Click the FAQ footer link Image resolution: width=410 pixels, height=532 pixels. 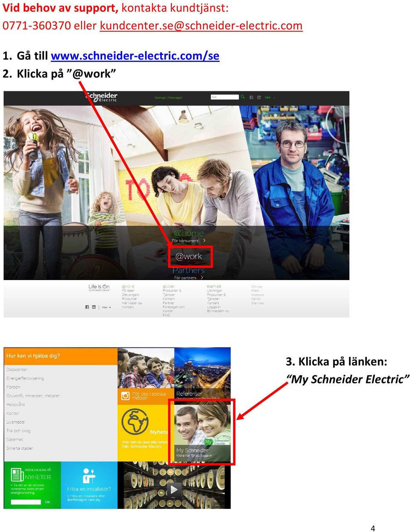166,315
